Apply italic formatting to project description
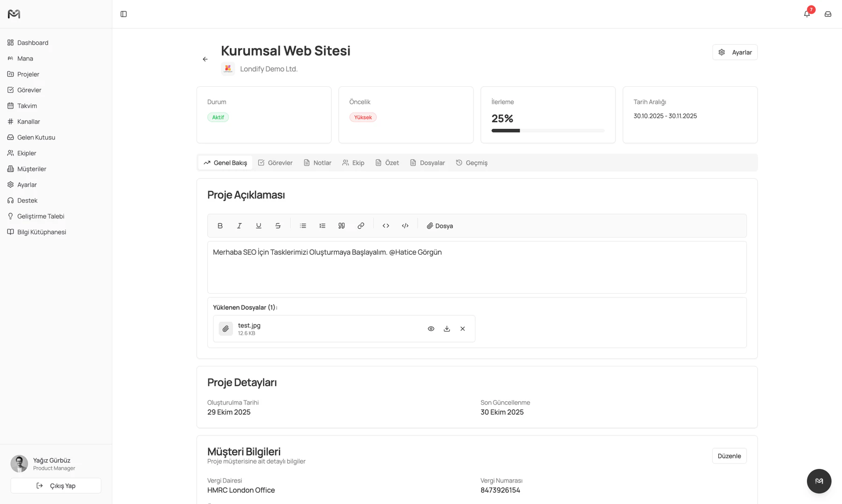 click(239, 225)
